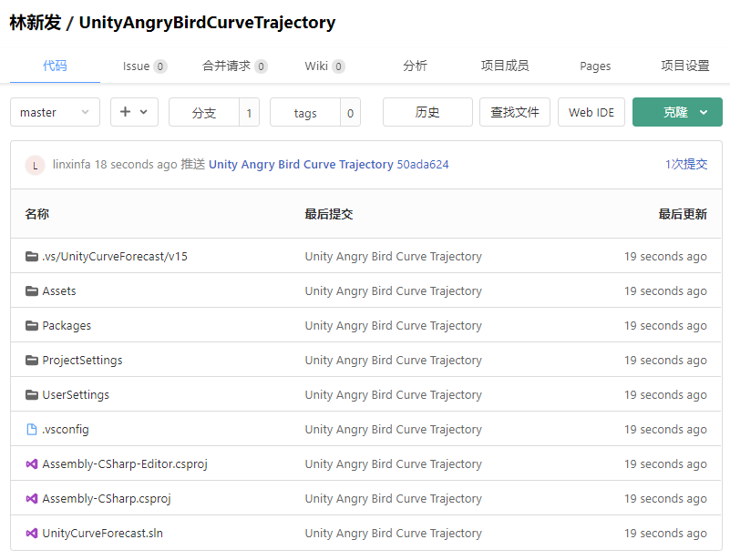Image resolution: width=730 pixels, height=560 pixels.
Task: Click the 分支 branches button
Action: click(204, 113)
